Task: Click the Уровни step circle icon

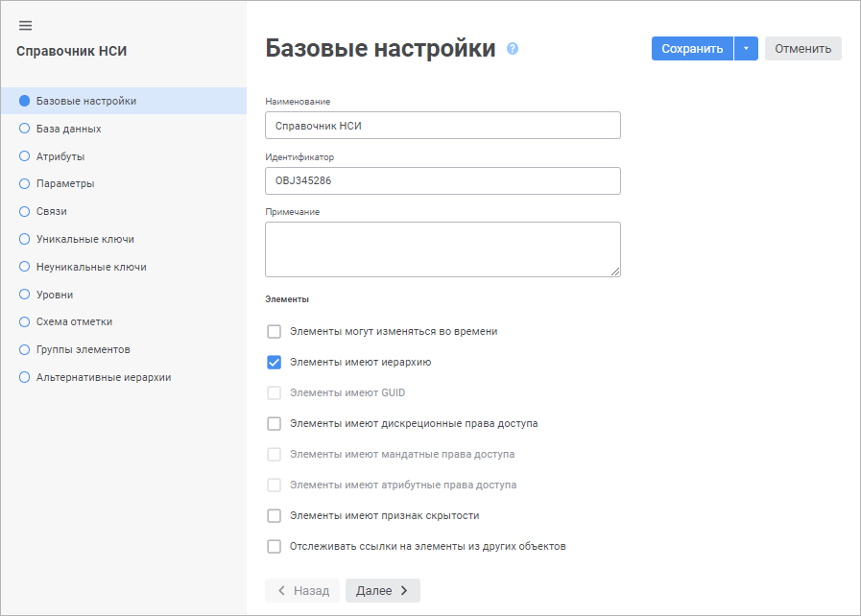Action: click(25, 295)
